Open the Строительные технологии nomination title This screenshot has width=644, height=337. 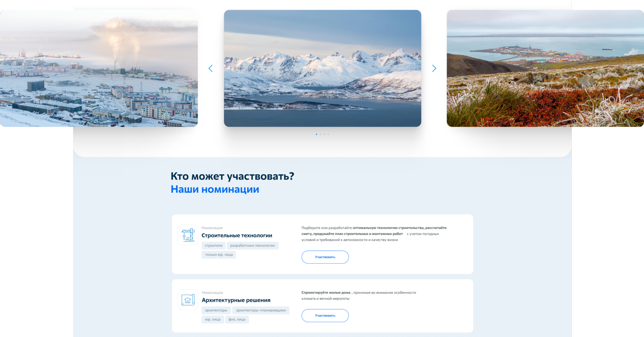(x=237, y=235)
